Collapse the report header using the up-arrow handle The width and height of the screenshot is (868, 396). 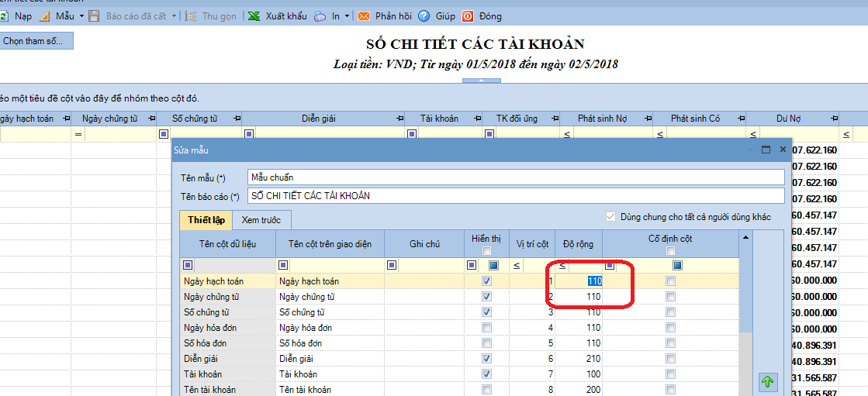tap(481, 81)
